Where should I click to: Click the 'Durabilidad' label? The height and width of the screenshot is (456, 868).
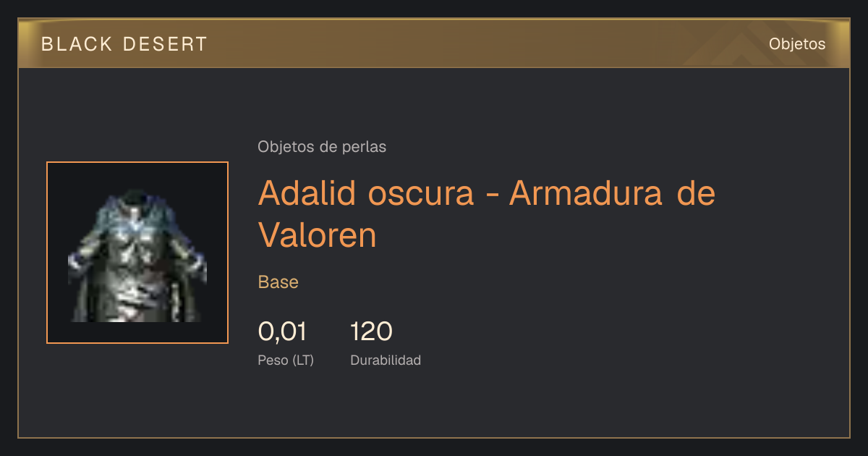386,360
